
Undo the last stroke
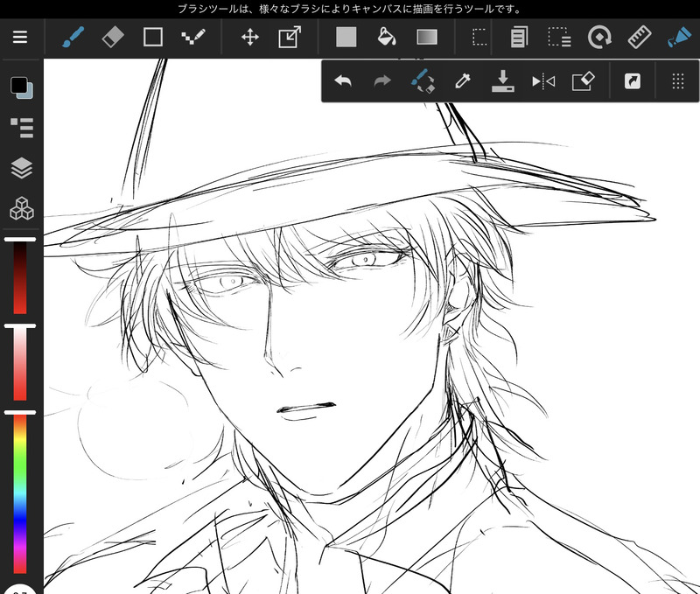point(343,81)
